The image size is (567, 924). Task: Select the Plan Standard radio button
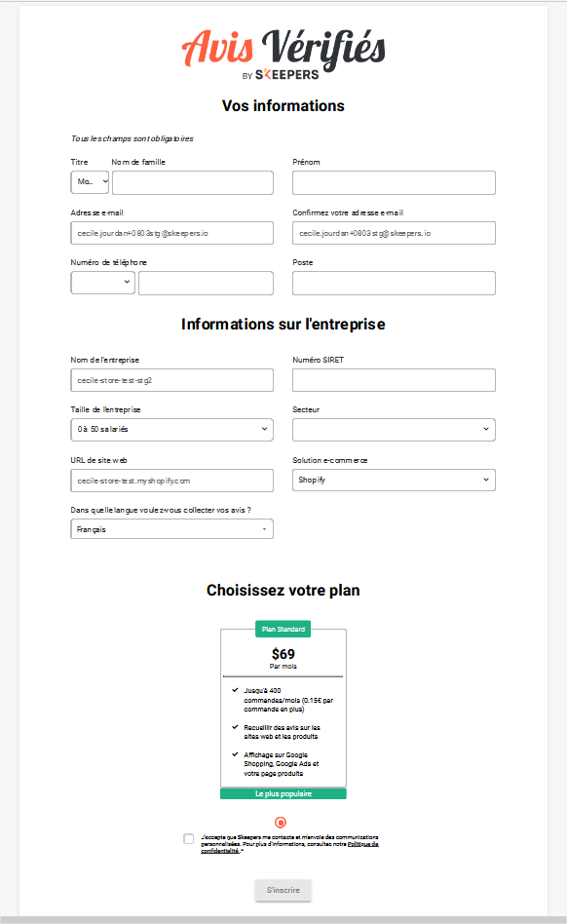click(x=283, y=820)
